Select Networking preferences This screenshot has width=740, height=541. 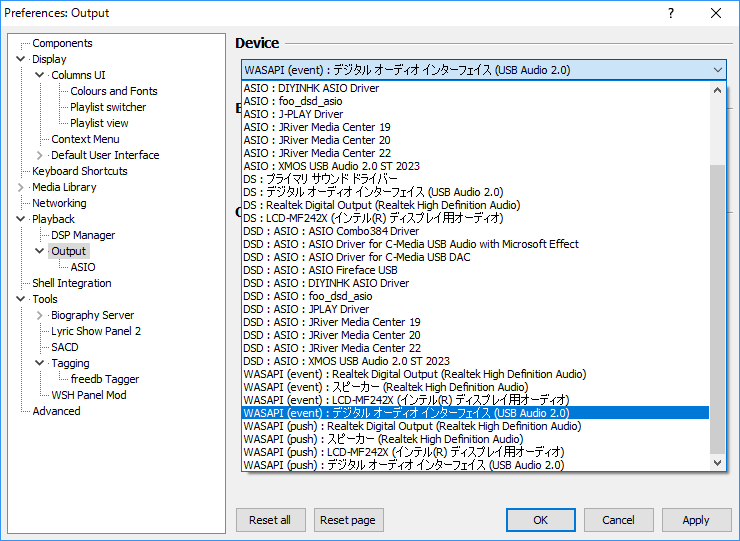click(59, 203)
